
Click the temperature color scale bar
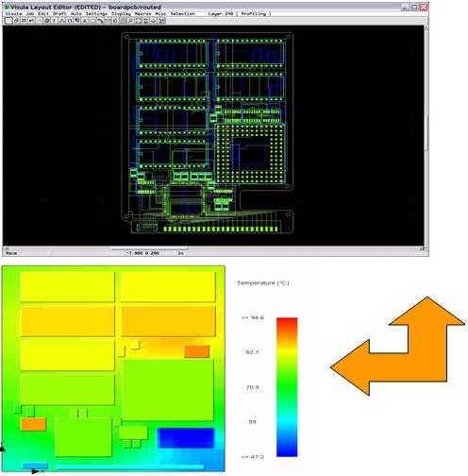[287, 387]
